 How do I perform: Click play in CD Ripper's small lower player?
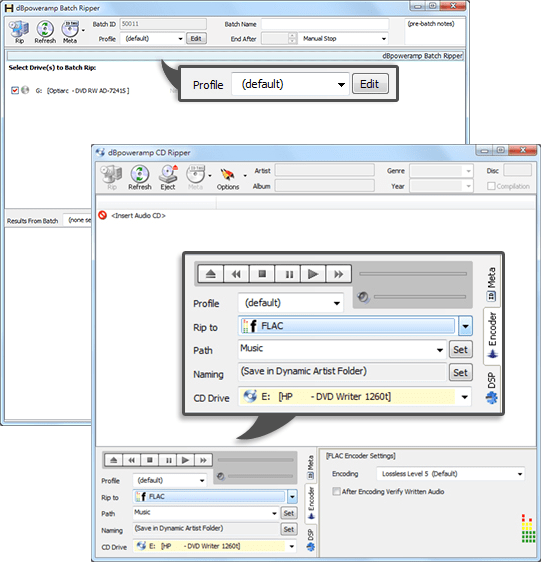185,460
